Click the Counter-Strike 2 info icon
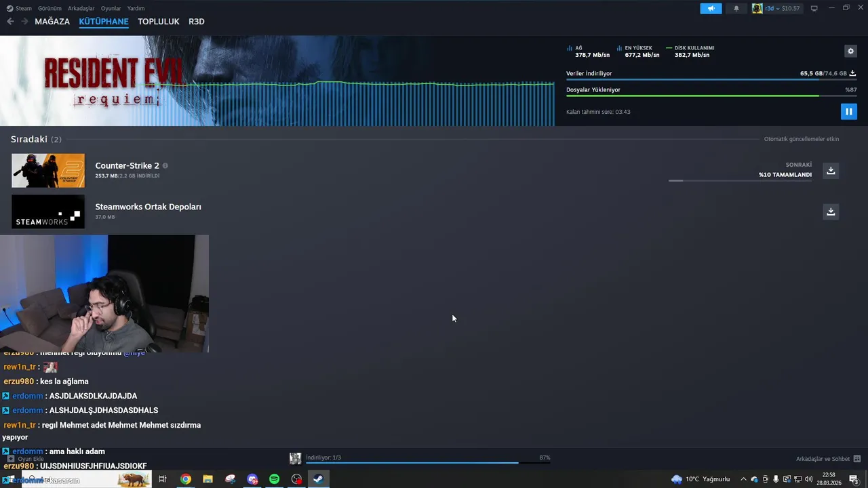The image size is (868, 488). (x=165, y=165)
